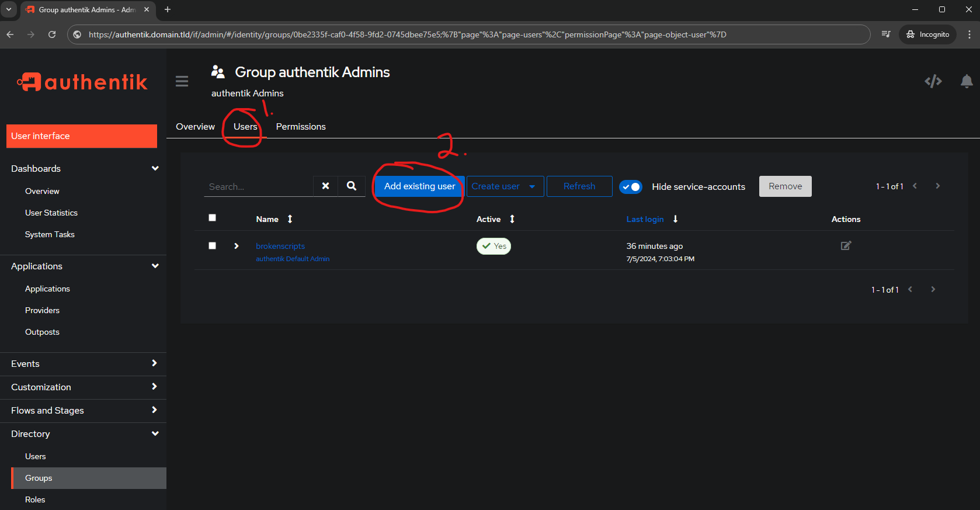The image size is (980, 510).
Task: Click the Refresh button
Action: coord(579,186)
